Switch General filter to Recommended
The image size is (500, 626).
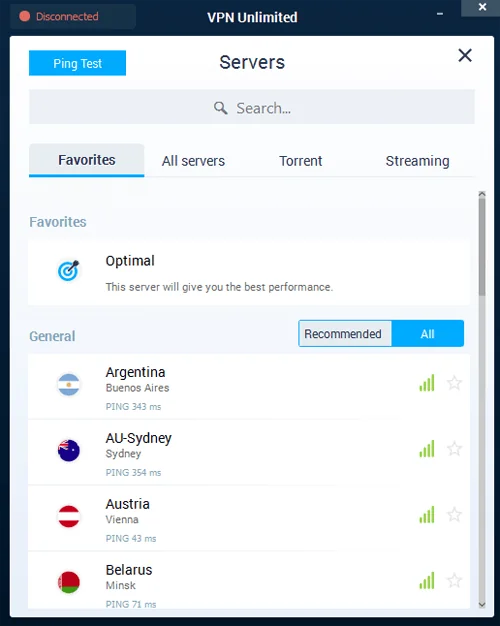point(345,333)
